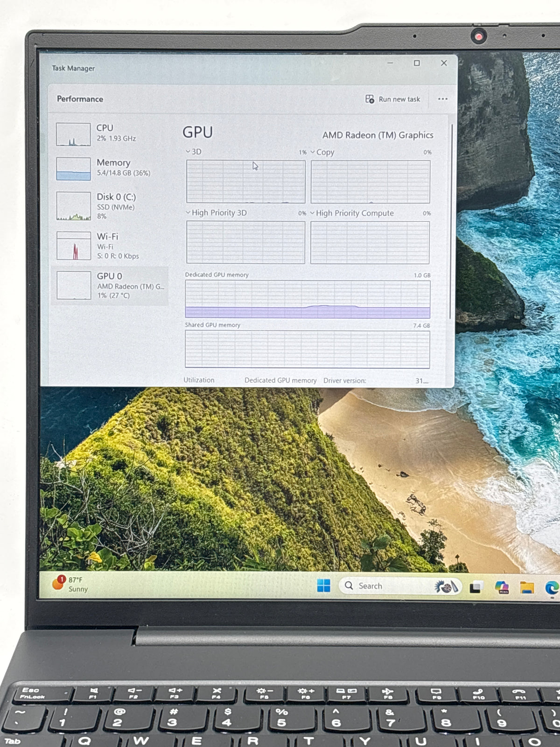Click the "Performance" page heading
Screen dimensions: 560x747
[80, 99]
